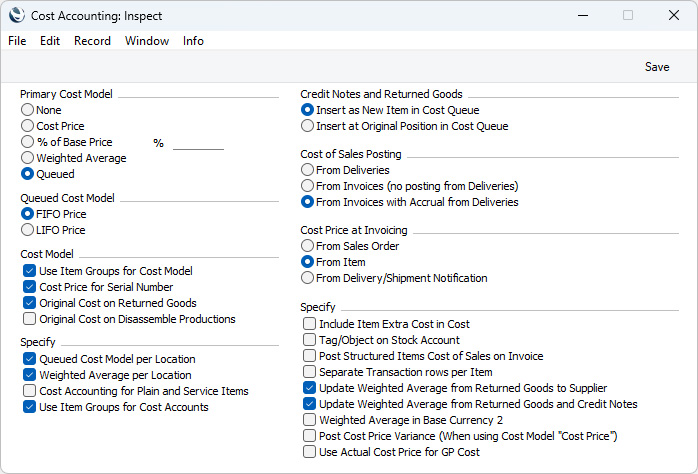The height and width of the screenshot is (474, 698).
Task: Enable Cost Accounting for Plain and Service Items
Action: (x=29, y=391)
